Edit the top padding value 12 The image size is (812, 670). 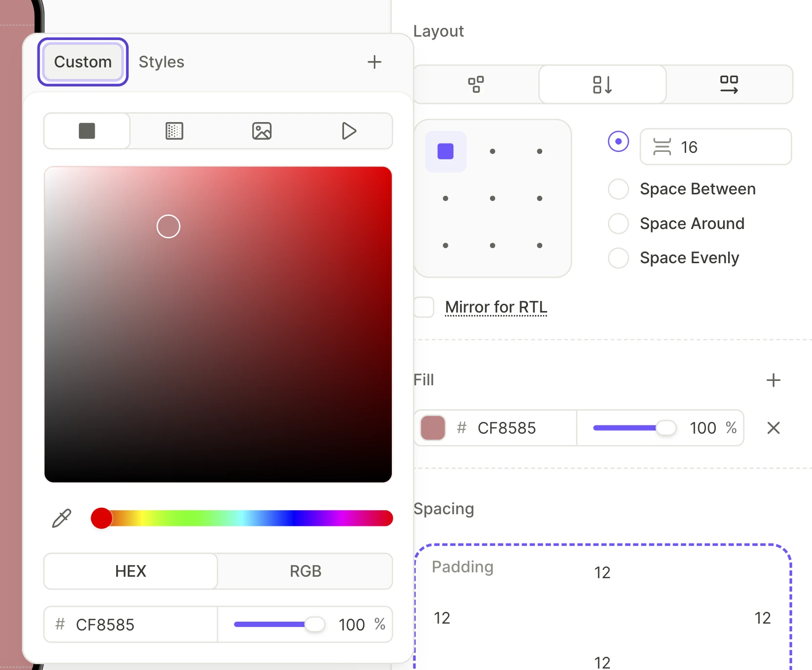tap(602, 572)
